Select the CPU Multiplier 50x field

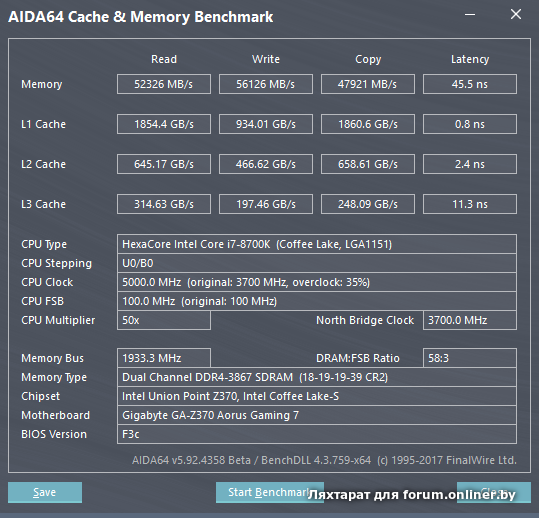[164, 320]
